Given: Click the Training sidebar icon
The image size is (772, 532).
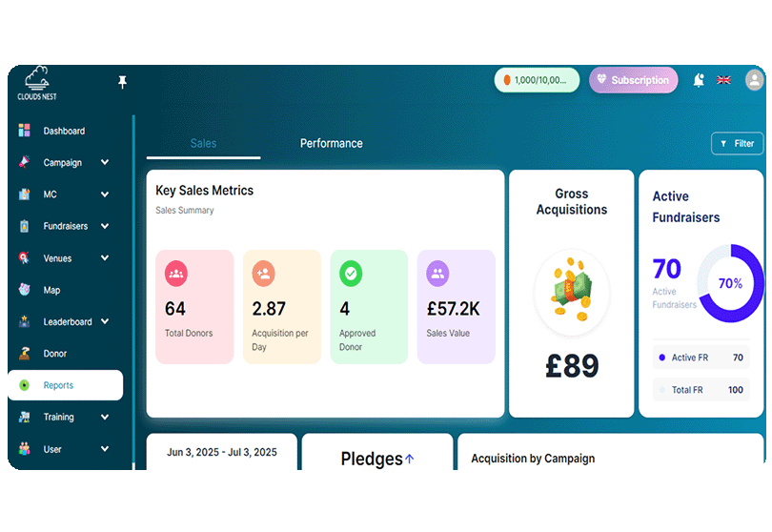Looking at the screenshot, I should [24, 417].
